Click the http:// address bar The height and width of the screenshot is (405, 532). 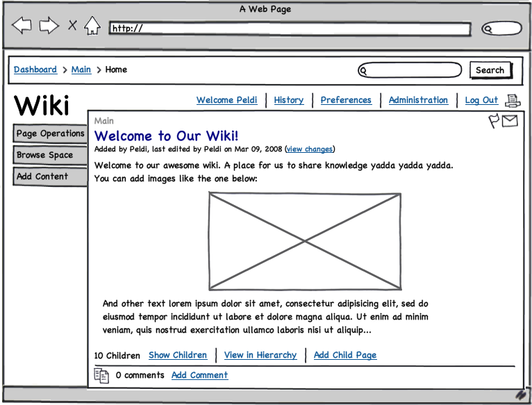290,28
